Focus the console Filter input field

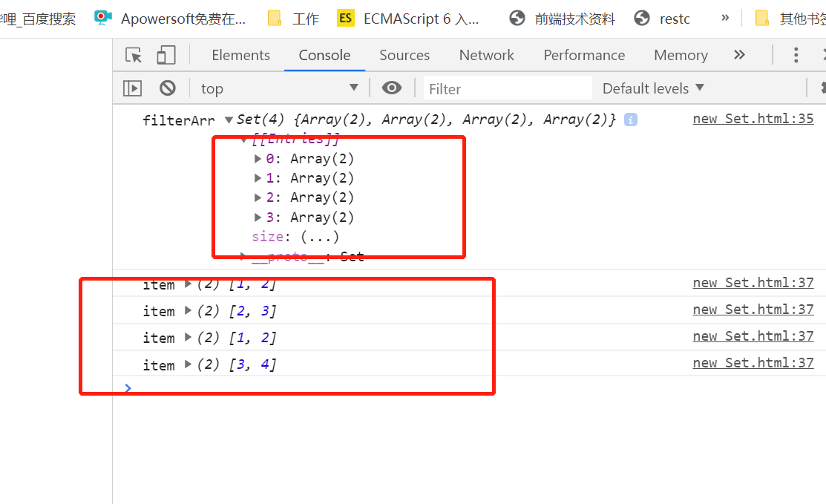[x=508, y=88]
